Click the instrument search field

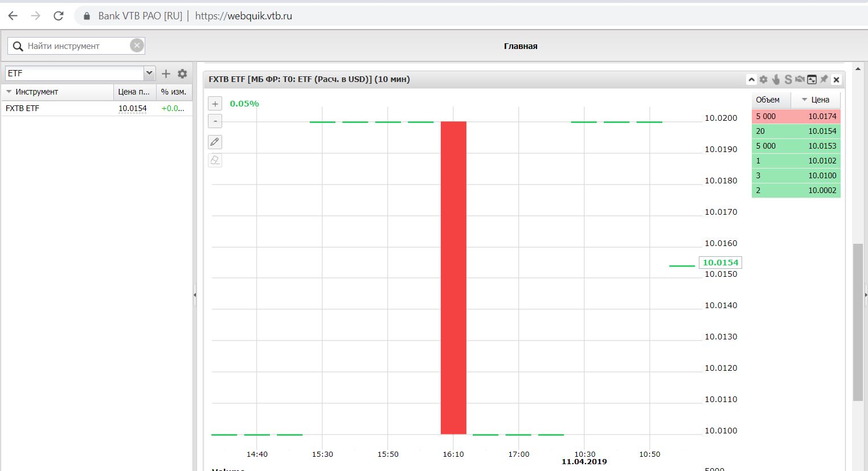[x=77, y=46]
